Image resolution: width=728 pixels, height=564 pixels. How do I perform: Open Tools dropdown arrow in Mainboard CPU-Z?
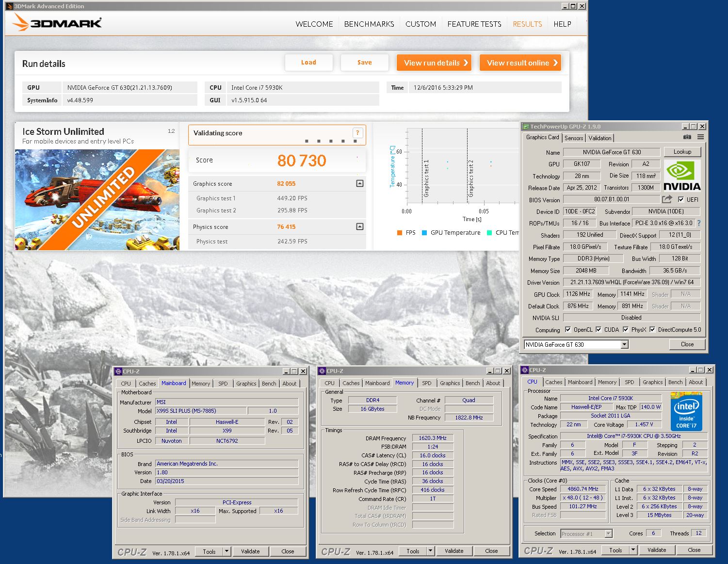[x=226, y=551]
